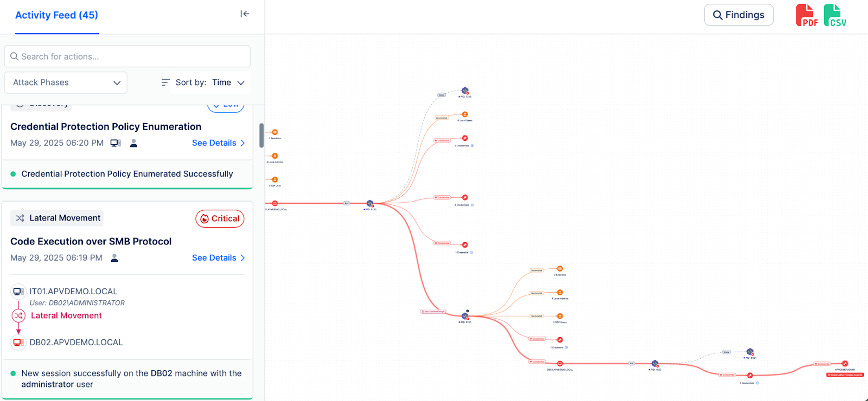Click the activity feed scrollbar thumb
The width and height of the screenshot is (868, 401).
261,135
